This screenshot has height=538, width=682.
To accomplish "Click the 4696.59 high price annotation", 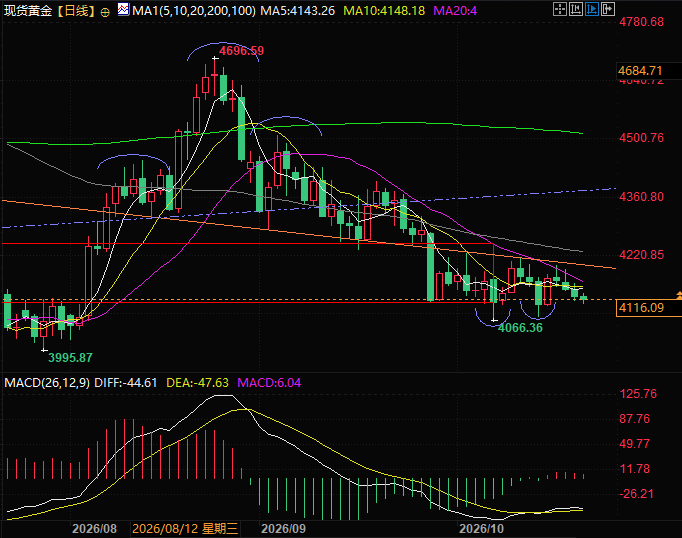I will [241, 51].
